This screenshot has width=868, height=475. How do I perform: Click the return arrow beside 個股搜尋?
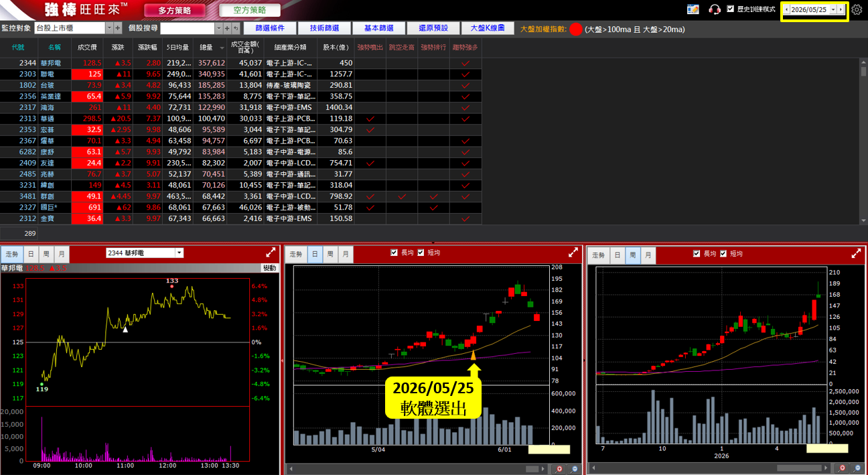[236, 28]
